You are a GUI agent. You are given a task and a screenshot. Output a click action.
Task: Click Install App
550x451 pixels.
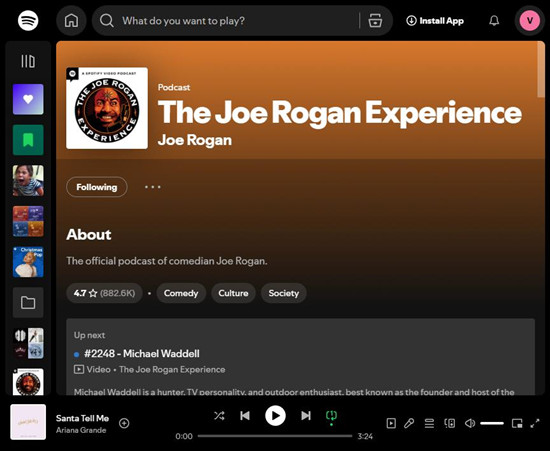(x=435, y=21)
